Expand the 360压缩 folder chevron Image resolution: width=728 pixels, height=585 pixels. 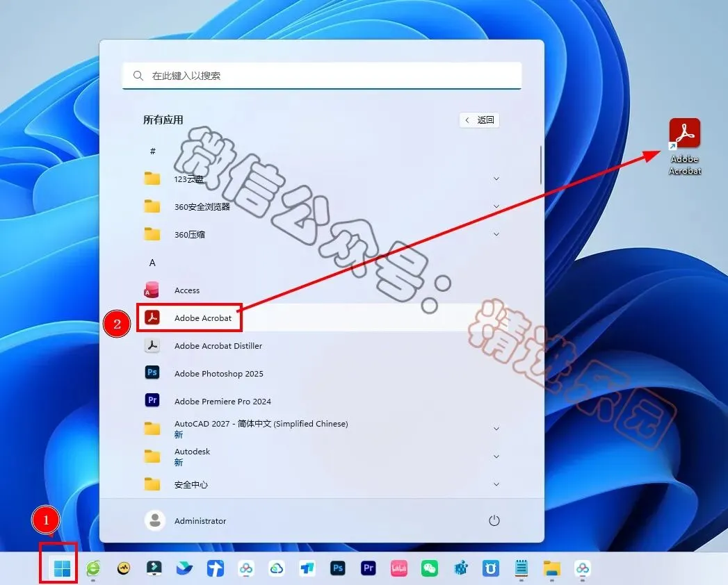(x=496, y=234)
